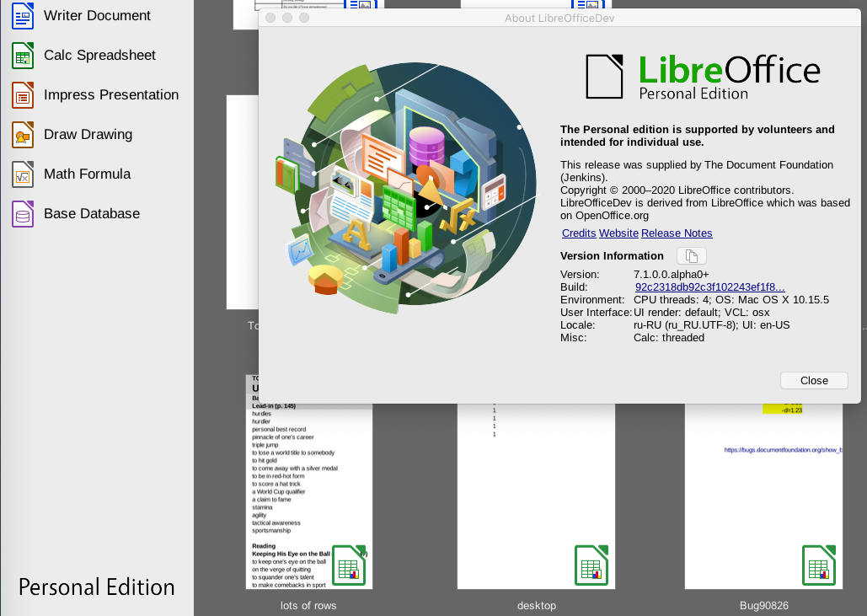The width and height of the screenshot is (867, 616).
Task: Click the Calc badge on the 'Bug90826' thumbnail
Action: (819, 565)
